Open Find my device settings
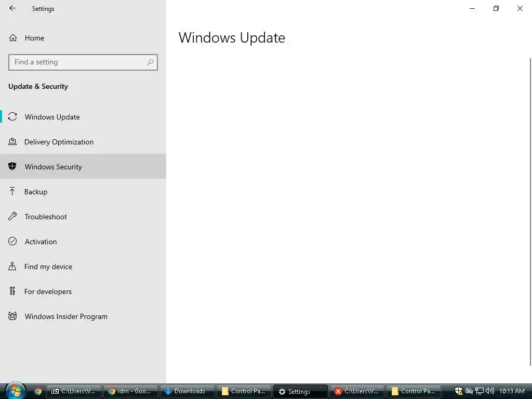Viewport: 532px width, 399px height. tap(83, 267)
